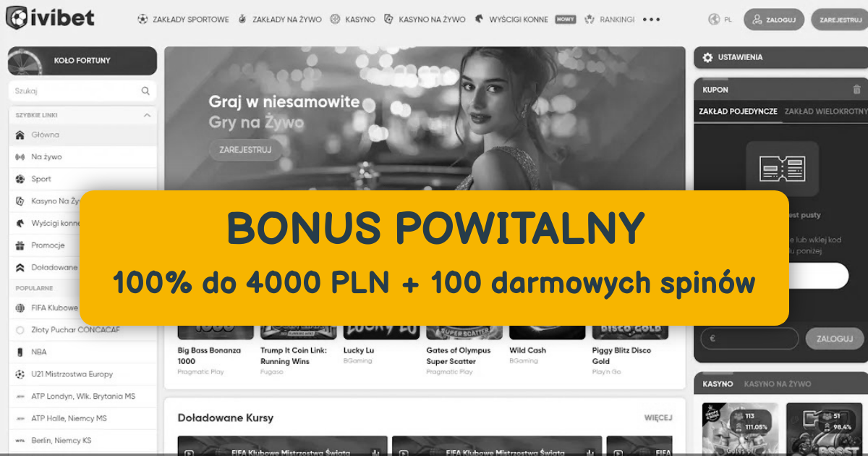Open the PL language dropdown
The width and height of the screenshot is (868, 456).
click(x=728, y=20)
